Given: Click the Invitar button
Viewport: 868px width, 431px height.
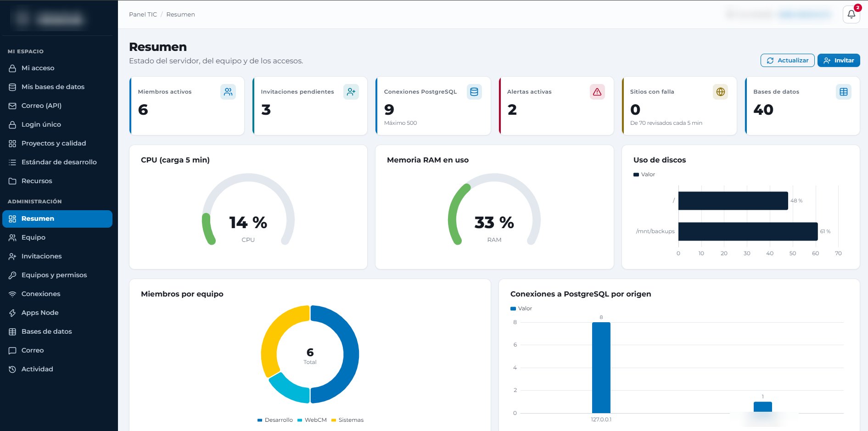Looking at the screenshot, I should point(838,60).
